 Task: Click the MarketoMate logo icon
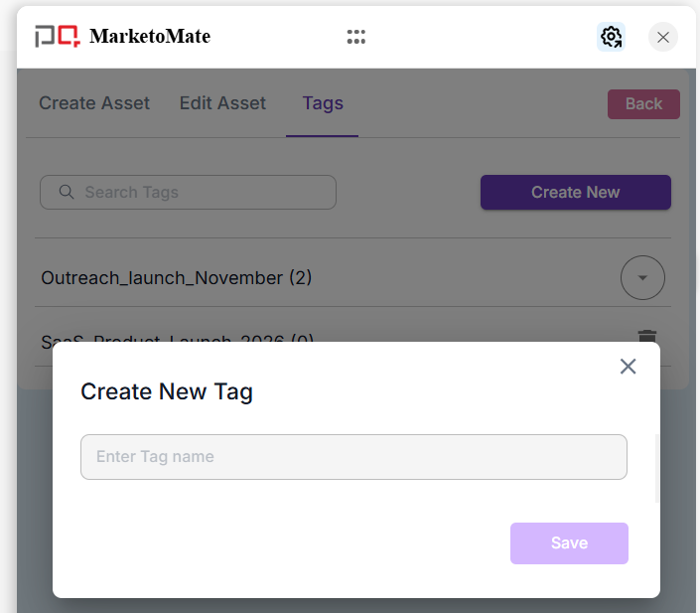click(x=58, y=37)
